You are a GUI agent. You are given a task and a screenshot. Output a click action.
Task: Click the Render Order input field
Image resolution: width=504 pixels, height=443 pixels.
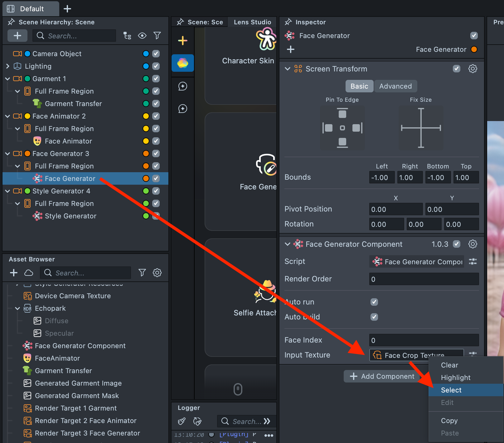(424, 279)
